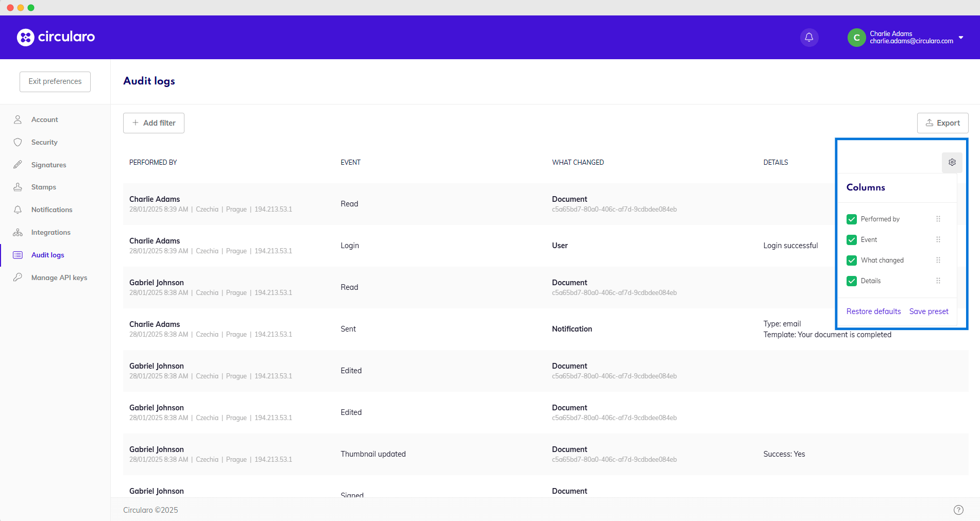Click the notification bell in the header
This screenshot has height=521, width=980.
(x=808, y=37)
